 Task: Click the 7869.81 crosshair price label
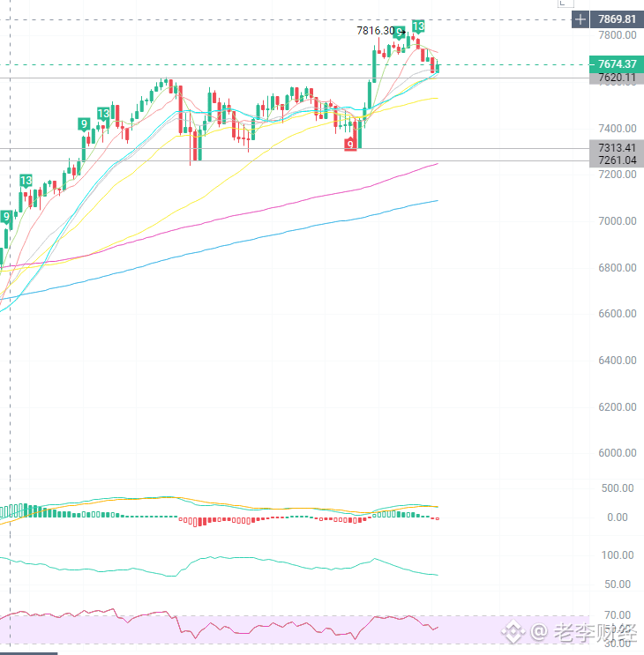coord(617,19)
